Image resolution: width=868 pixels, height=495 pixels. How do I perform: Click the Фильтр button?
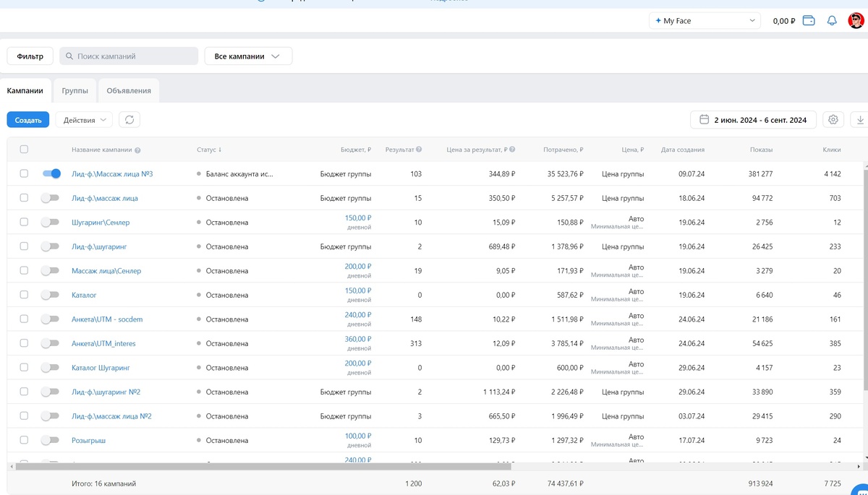pyautogui.click(x=30, y=56)
